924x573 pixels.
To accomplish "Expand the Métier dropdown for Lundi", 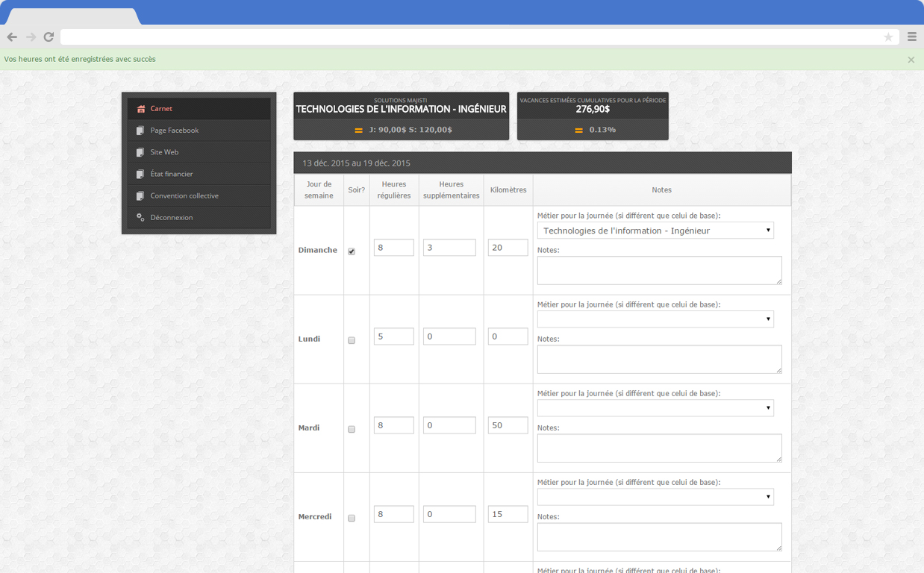I will click(x=655, y=319).
